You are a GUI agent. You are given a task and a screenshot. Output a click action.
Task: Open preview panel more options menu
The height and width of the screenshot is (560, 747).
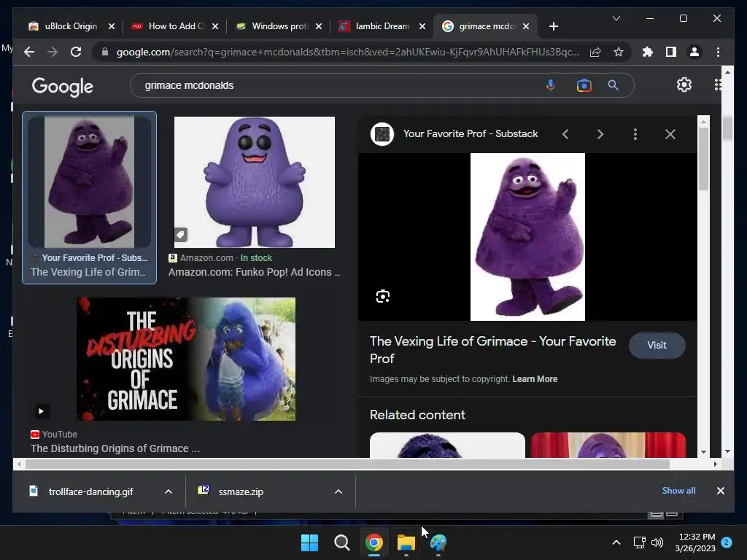click(635, 134)
